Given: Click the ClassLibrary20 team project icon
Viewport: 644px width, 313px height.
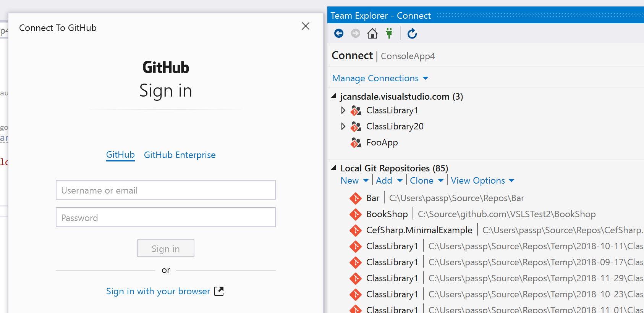Looking at the screenshot, I should [x=356, y=126].
